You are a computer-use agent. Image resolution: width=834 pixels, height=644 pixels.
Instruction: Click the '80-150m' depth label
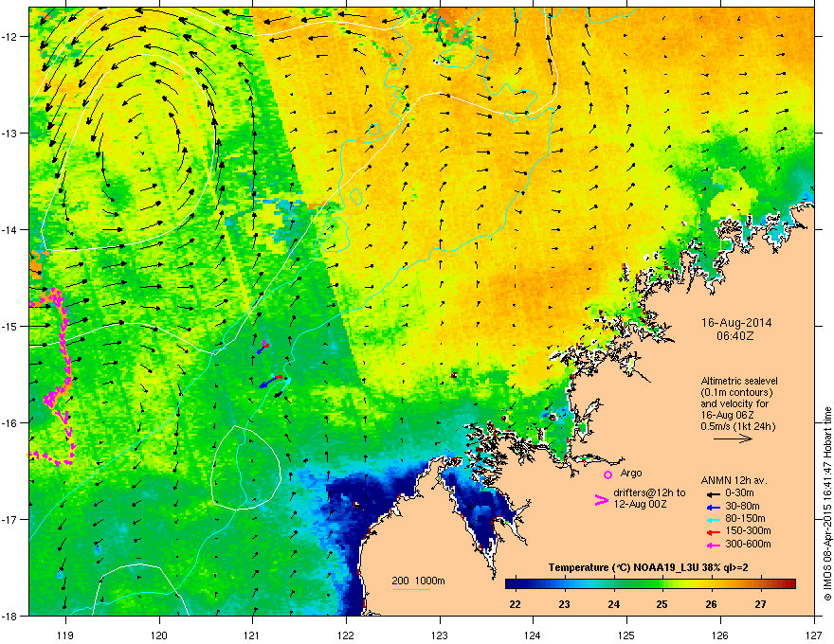click(745, 519)
